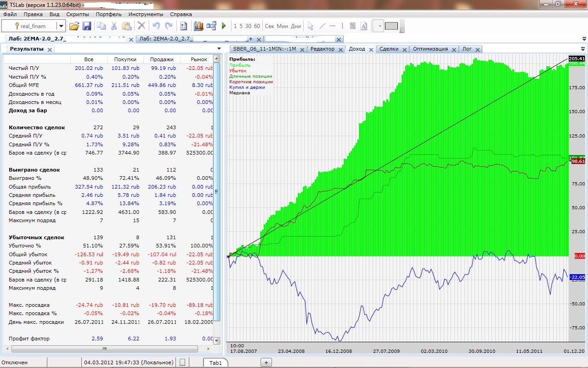Set the 30 interval timeframe
This screenshot has height=368, width=588.
pos(248,26)
